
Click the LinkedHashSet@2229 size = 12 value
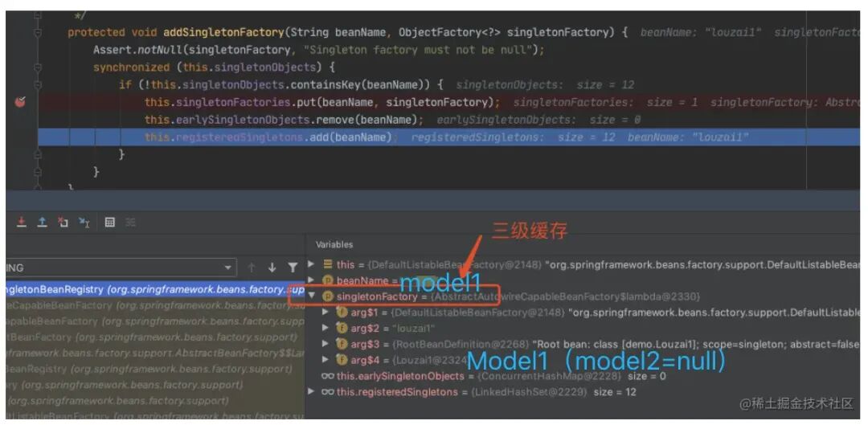pyautogui.click(x=554, y=392)
